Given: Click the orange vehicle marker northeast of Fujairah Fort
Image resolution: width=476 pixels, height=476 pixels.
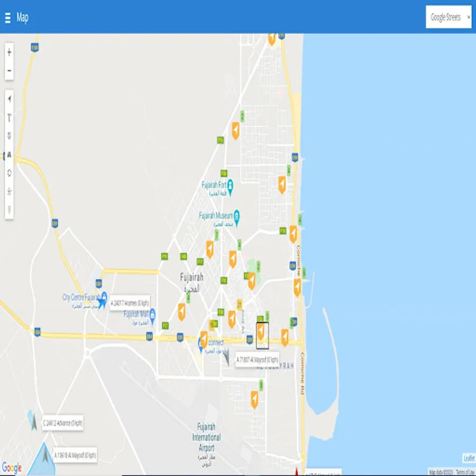Looking at the screenshot, I should 235,131.
